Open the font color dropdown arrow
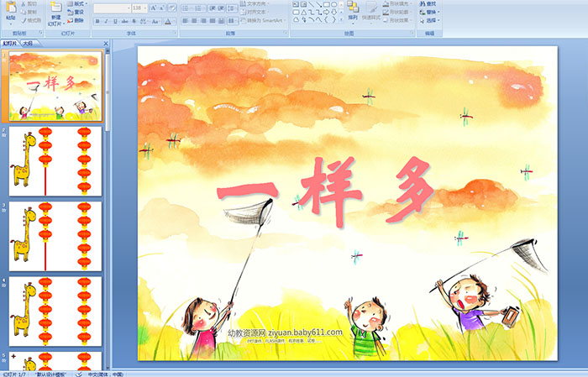 tap(174, 21)
